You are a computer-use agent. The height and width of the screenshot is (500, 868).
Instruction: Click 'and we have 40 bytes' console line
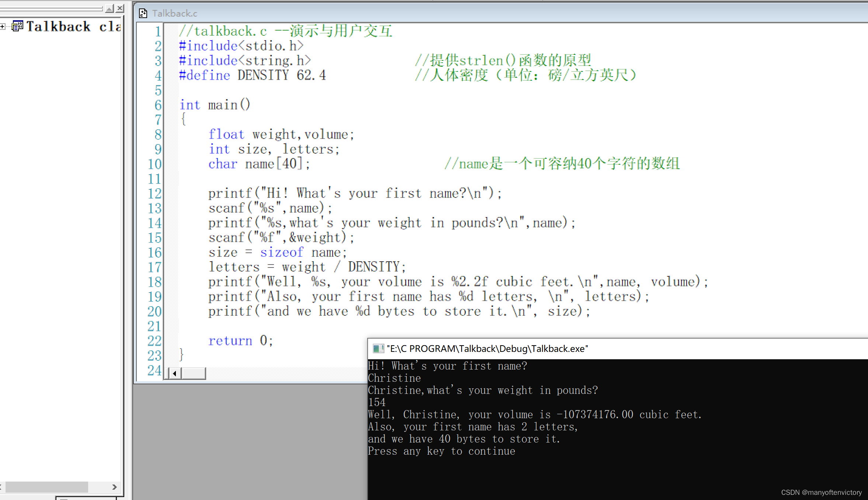point(464,439)
